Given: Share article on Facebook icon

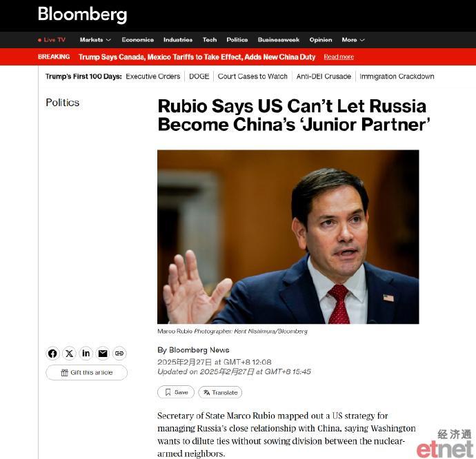Looking at the screenshot, I should 52,354.
